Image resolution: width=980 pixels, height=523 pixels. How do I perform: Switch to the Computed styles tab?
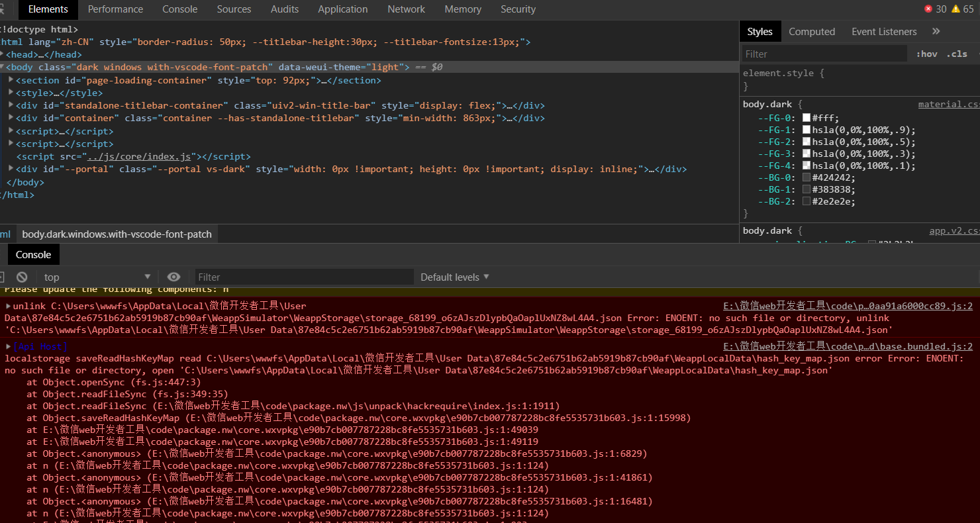pyautogui.click(x=812, y=31)
